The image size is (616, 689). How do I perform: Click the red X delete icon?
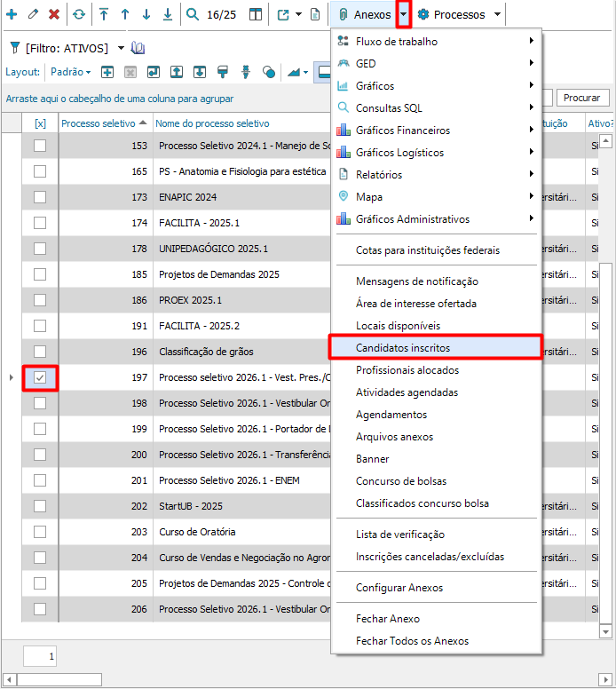click(x=54, y=15)
